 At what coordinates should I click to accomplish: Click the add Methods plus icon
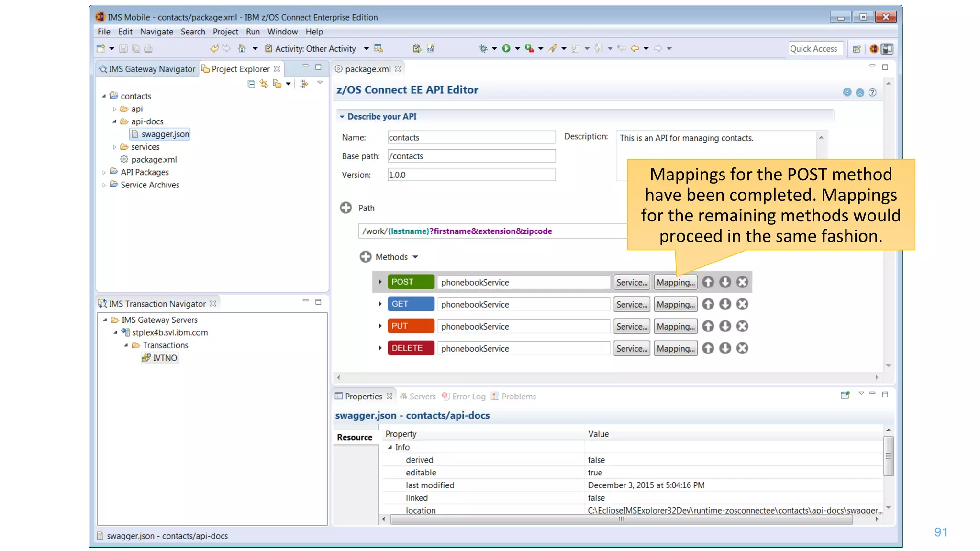tap(365, 257)
